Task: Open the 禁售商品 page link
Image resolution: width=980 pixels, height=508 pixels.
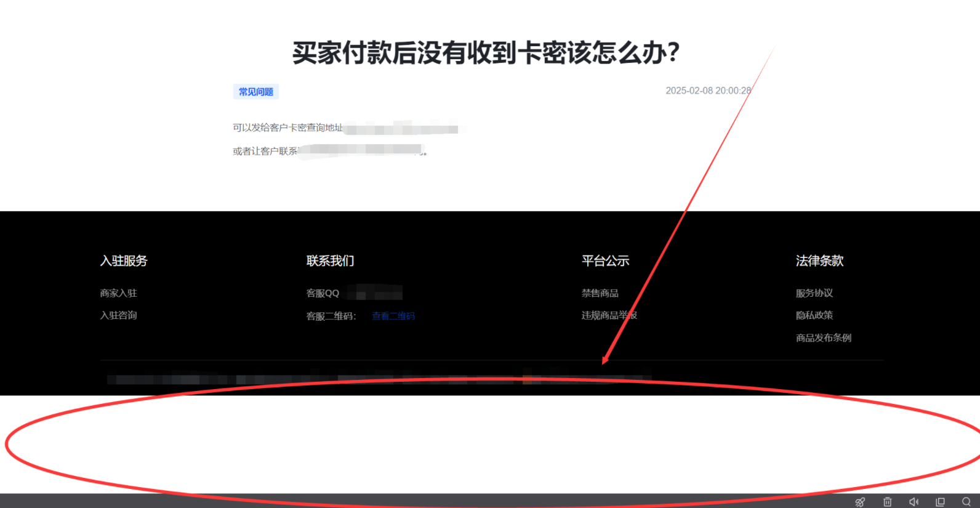Action: point(600,293)
